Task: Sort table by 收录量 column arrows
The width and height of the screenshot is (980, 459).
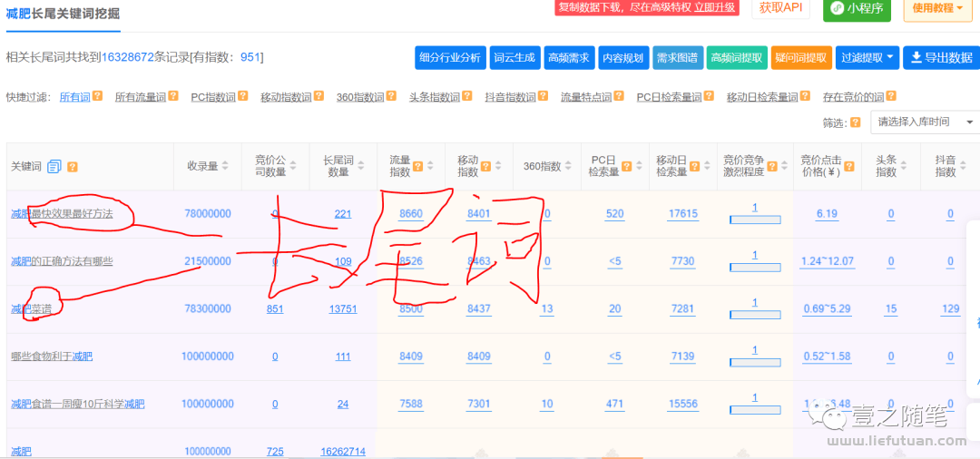Action: tap(225, 166)
